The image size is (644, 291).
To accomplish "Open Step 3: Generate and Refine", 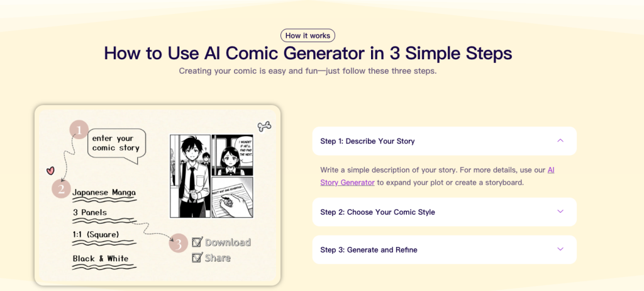I will 369,250.
